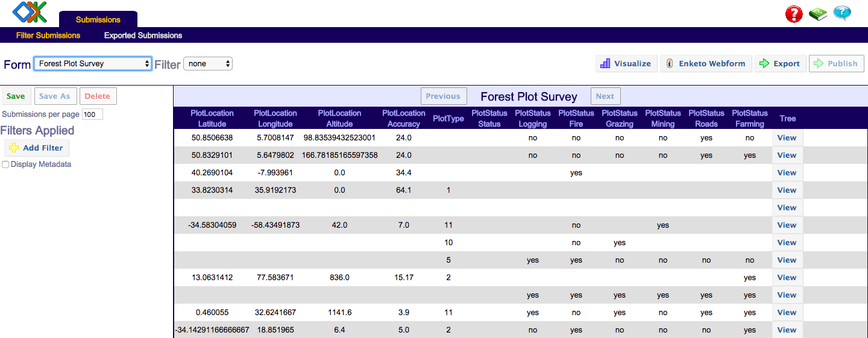
Task: Click the PlotLocation Latitude column header
Action: [x=212, y=118]
